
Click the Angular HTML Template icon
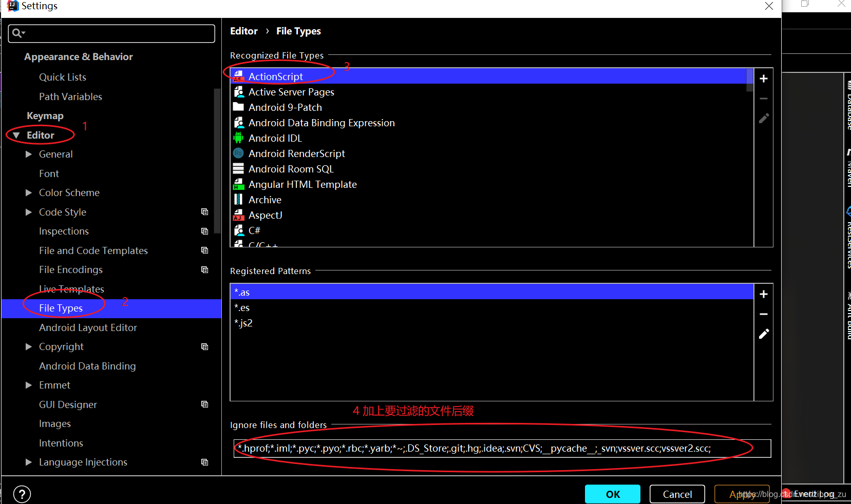(x=238, y=184)
